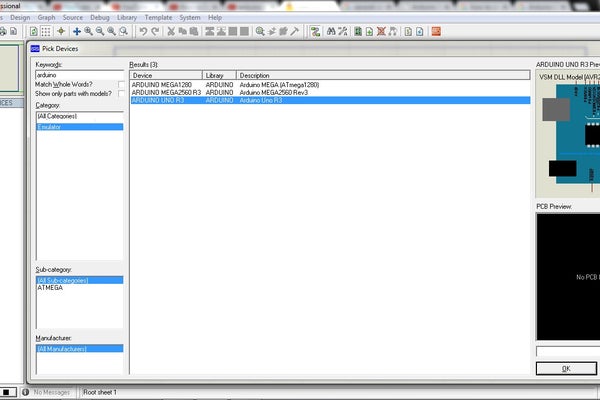Click the Zoom To Fit icon
Viewport: 600px width, 400px height.
click(111, 31)
